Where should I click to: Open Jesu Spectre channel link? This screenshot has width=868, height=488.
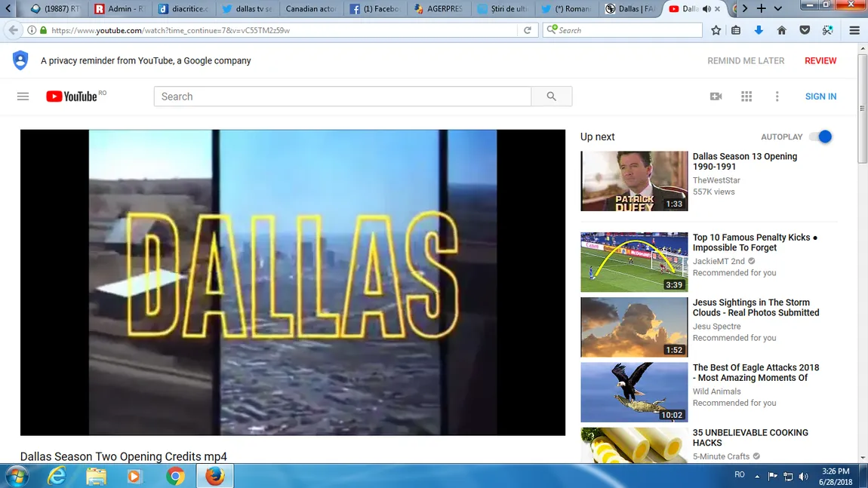coord(716,327)
